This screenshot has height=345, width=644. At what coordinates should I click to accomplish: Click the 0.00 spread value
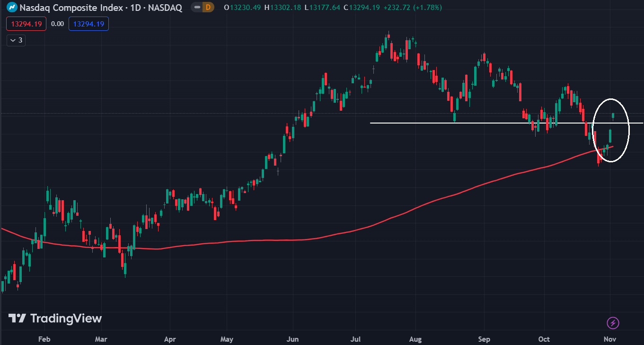tap(57, 24)
